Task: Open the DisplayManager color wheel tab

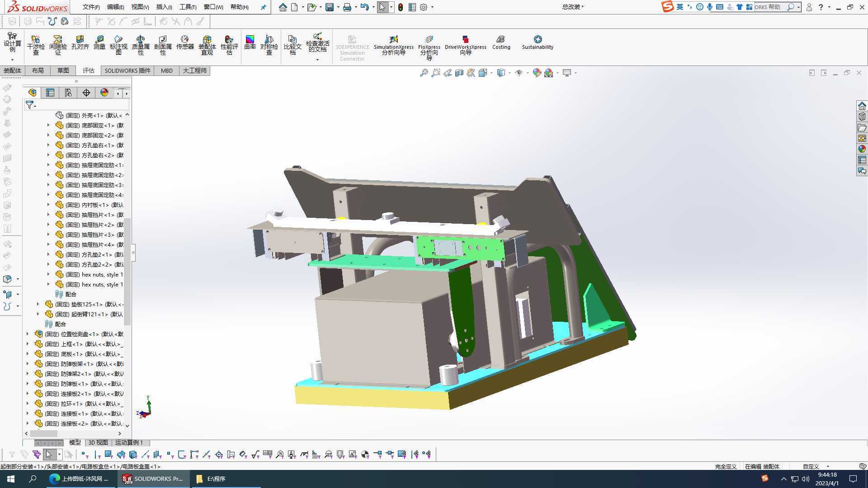Action: pos(104,93)
